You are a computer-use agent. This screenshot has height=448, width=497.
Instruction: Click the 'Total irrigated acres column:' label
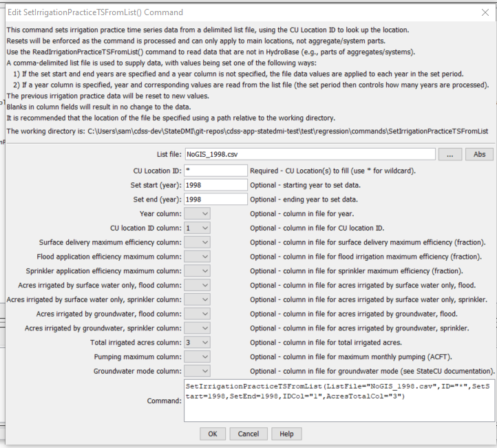tap(136, 343)
